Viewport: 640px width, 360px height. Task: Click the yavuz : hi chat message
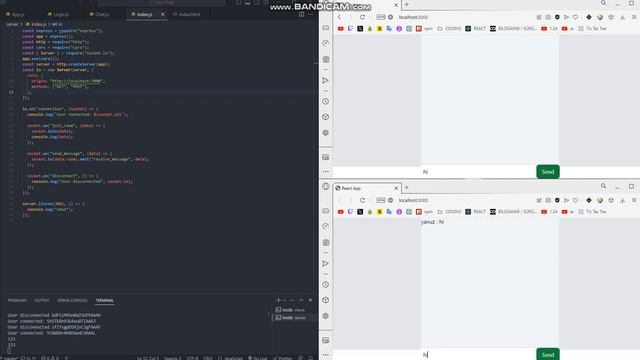tap(432, 222)
